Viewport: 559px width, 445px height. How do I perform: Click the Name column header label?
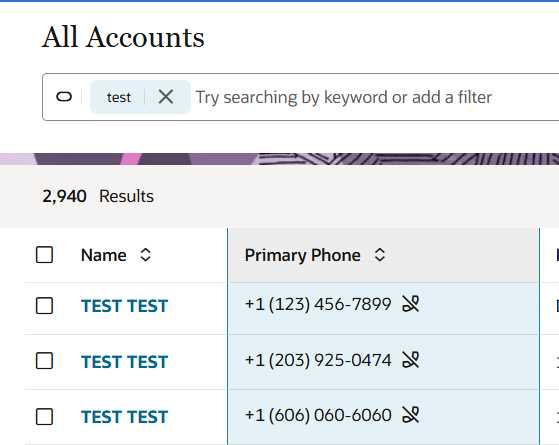(x=103, y=255)
